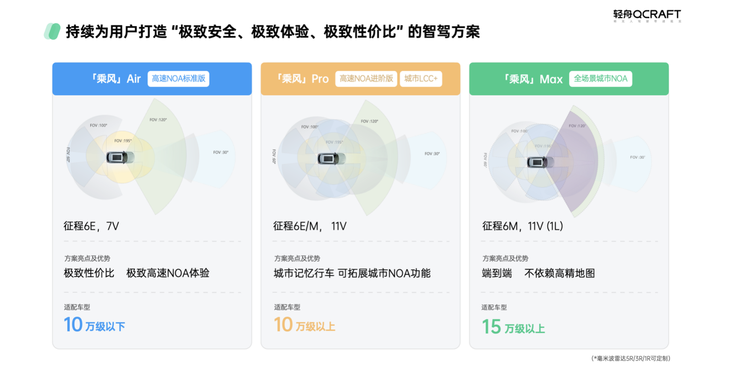Click 方案亮点及优势 heading in the Pro card
The image size is (740, 380).
pos(297,258)
